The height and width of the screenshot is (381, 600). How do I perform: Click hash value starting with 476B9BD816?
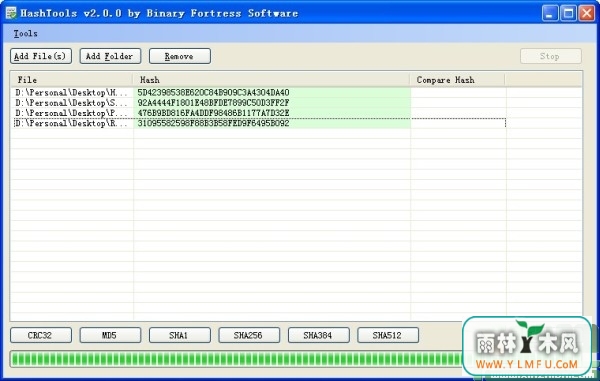pyautogui.click(x=214, y=113)
